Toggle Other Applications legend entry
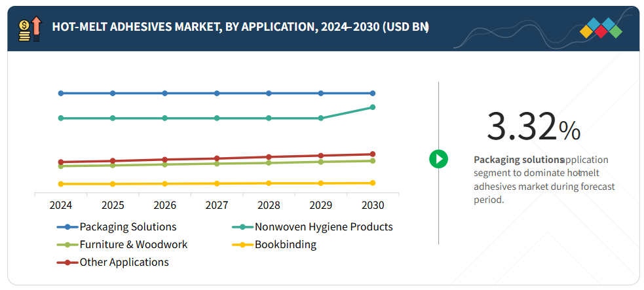 (x=124, y=262)
